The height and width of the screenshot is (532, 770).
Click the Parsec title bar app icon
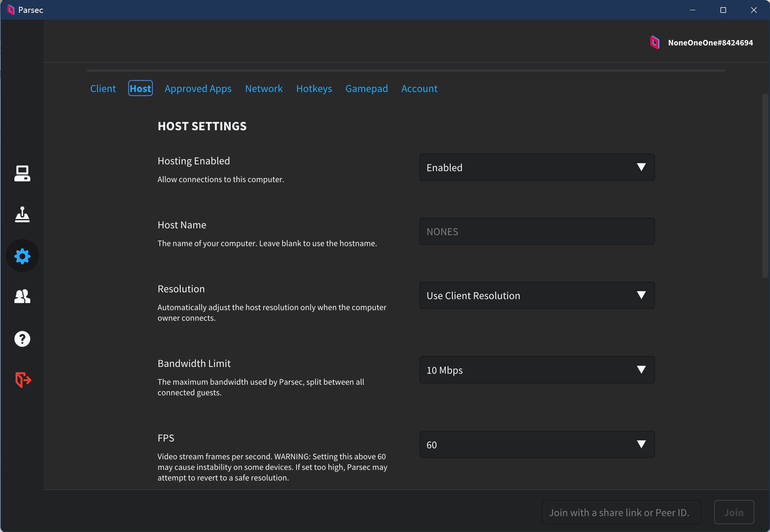[11, 10]
